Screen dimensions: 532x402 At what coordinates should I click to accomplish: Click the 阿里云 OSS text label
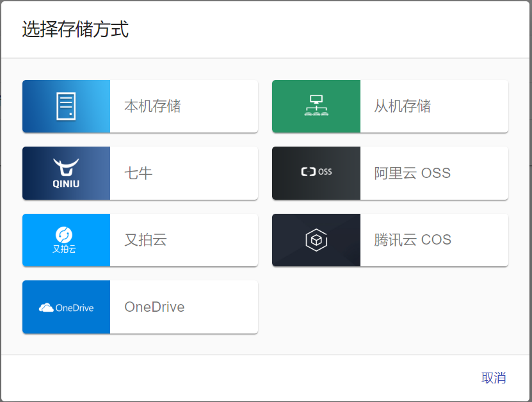pos(411,173)
